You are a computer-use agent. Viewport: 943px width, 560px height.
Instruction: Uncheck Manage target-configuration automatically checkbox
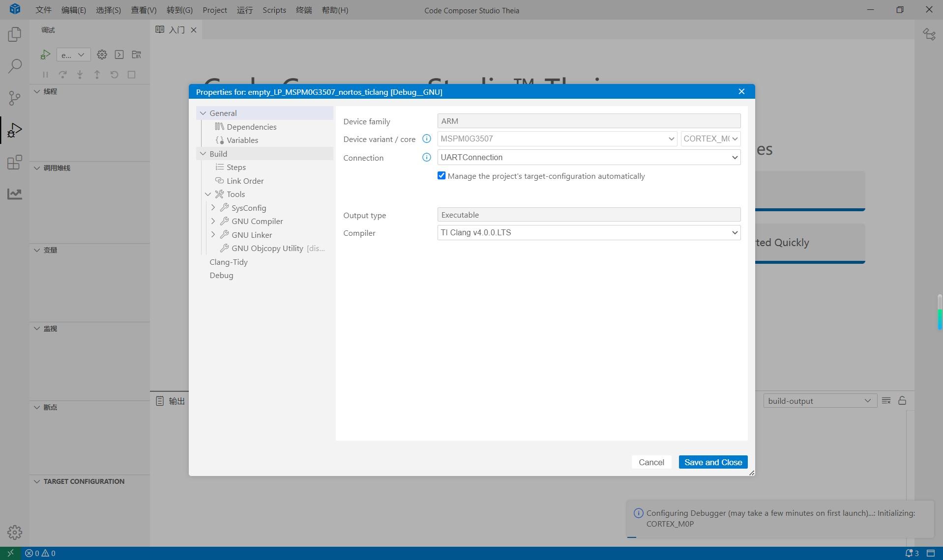pos(442,176)
